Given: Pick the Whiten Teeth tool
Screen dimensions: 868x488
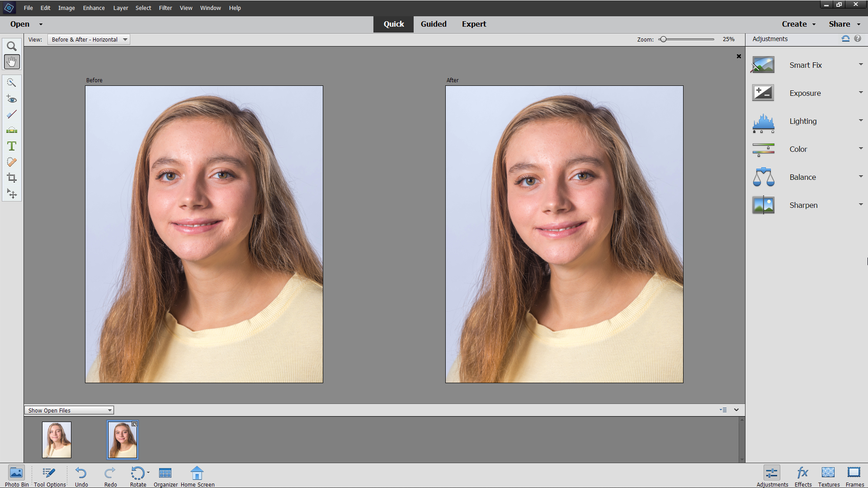Looking at the screenshot, I should pos(12,114).
